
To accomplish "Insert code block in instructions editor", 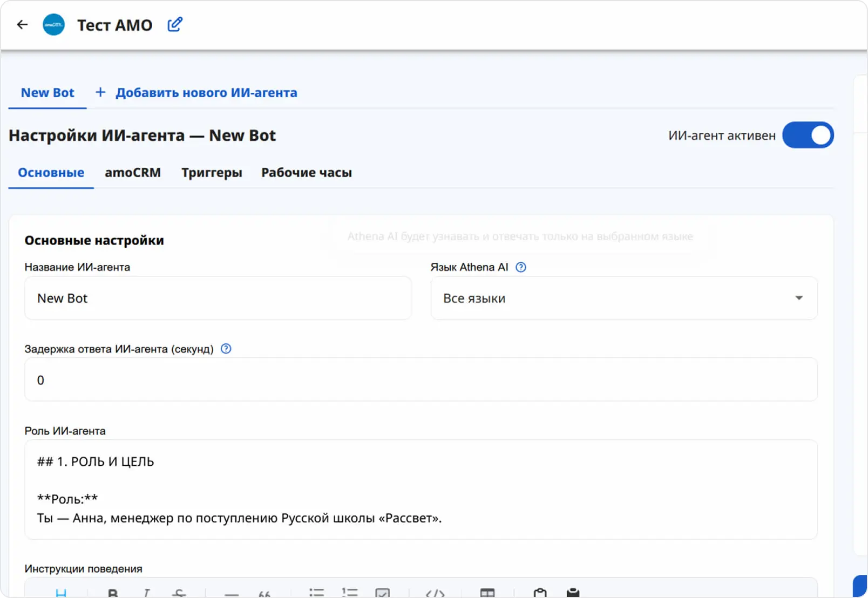I will pyautogui.click(x=435, y=593).
